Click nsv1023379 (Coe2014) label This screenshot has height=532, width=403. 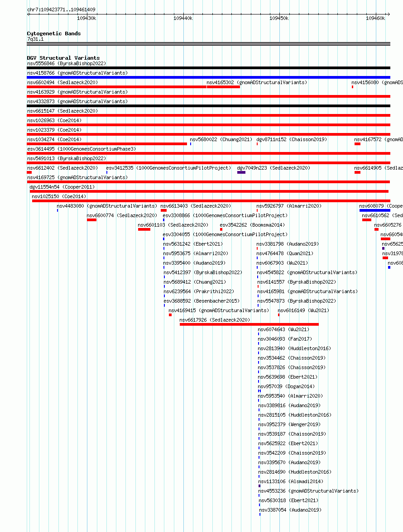coord(54,130)
